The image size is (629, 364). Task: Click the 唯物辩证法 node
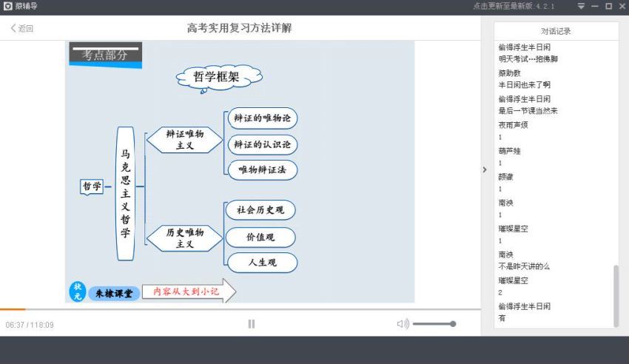pos(263,170)
